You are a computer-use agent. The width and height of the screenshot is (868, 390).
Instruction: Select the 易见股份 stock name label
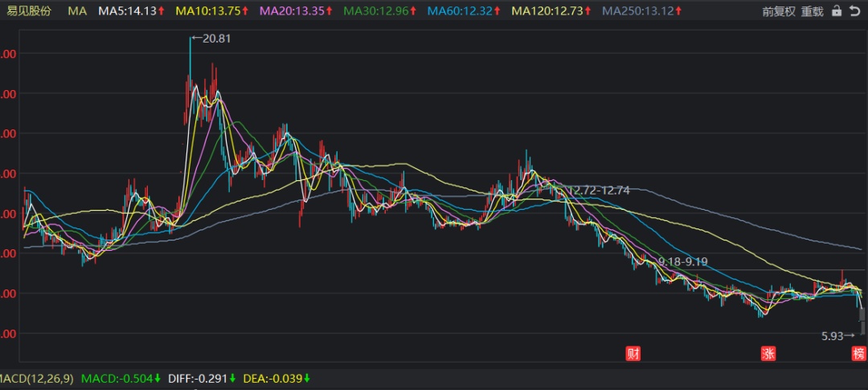coord(29,11)
